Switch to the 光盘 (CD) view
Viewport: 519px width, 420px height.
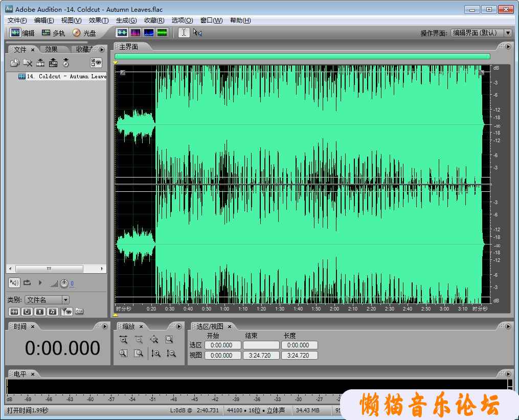pyautogui.click(x=84, y=33)
